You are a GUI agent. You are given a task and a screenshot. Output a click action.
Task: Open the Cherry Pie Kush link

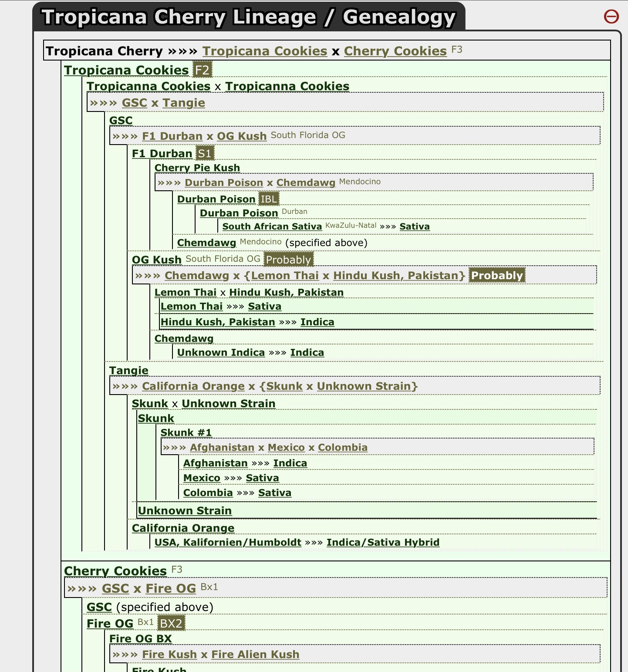pyautogui.click(x=197, y=168)
